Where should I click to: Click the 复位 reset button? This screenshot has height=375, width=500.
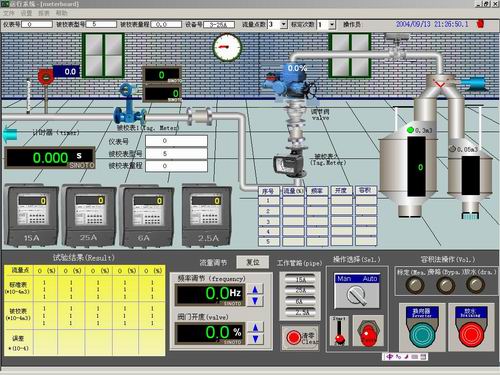pos(253,262)
